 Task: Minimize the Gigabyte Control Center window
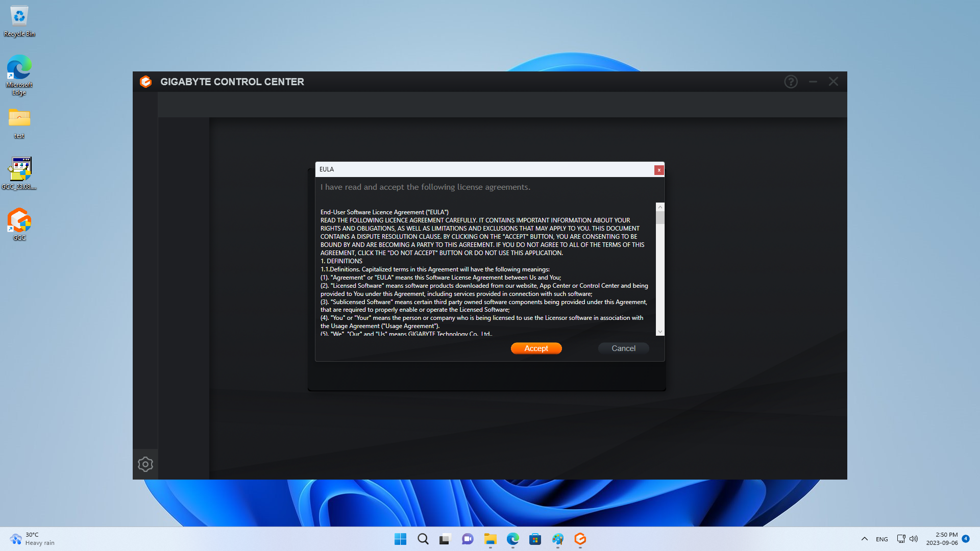[x=813, y=82]
